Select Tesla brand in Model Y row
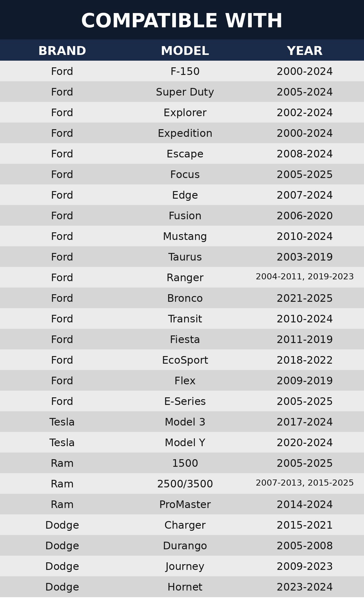 pyautogui.click(x=62, y=443)
